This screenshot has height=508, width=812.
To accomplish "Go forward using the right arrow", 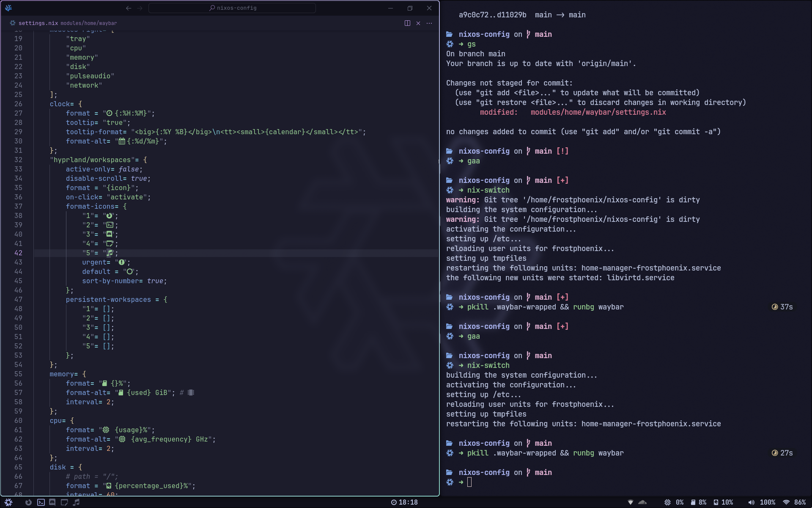I will pos(140,8).
